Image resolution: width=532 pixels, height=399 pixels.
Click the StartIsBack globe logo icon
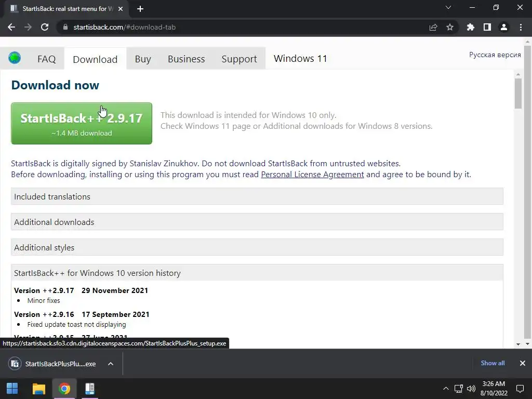tap(15, 58)
